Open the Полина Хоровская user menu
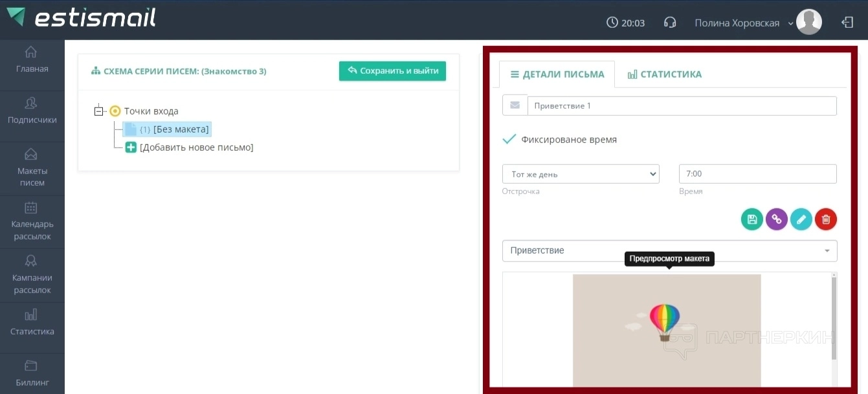868x394 pixels. 744,23
